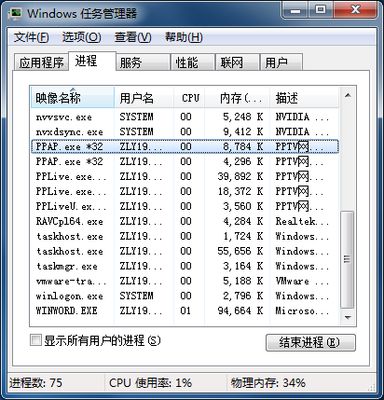Switch to the 性能 tab
Screen dimensions: 384x400
(x=192, y=62)
